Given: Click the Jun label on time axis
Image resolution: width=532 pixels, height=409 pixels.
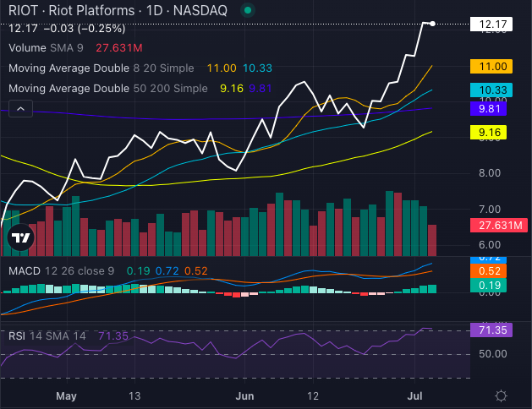Looking at the screenshot, I should [x=244, y=395].
